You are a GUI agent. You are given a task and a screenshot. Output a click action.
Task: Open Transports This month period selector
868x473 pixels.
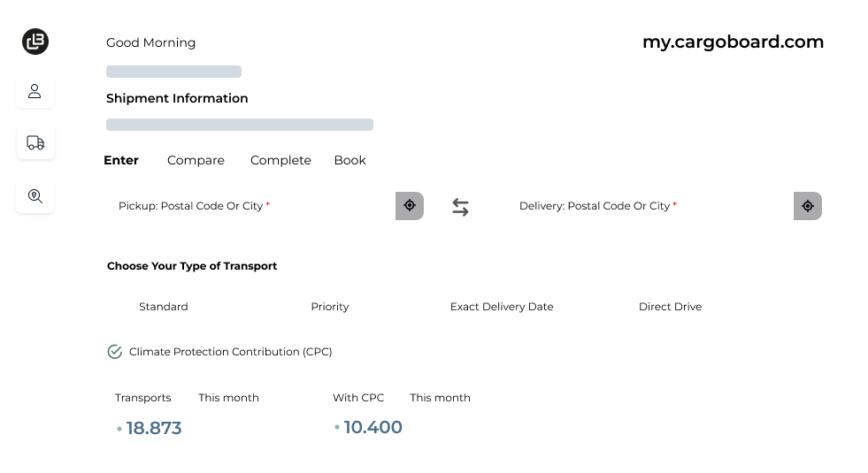coord(228,398)
